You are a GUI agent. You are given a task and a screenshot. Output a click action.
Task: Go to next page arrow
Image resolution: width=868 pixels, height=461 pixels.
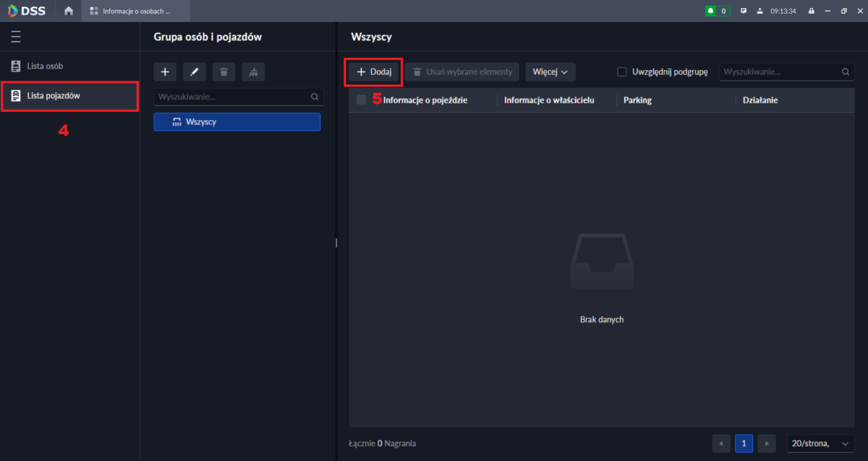point(766,444)
